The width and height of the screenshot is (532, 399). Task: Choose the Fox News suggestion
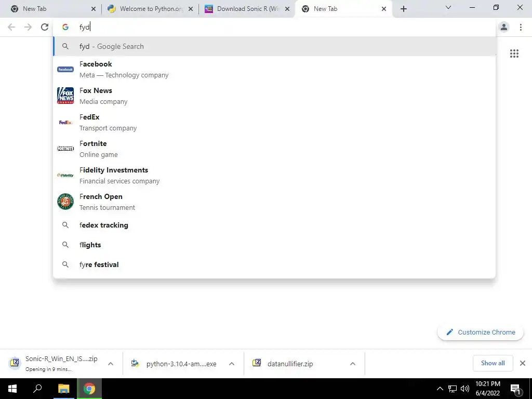pos(274,96)
